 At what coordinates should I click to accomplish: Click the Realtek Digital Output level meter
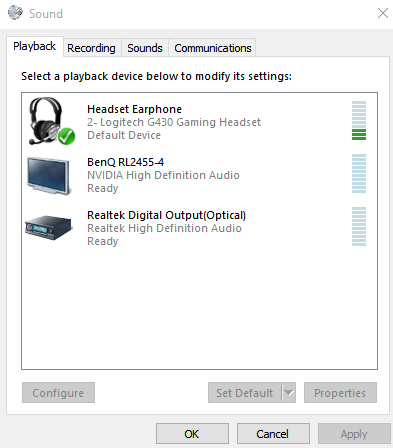(x=359, y=226)
